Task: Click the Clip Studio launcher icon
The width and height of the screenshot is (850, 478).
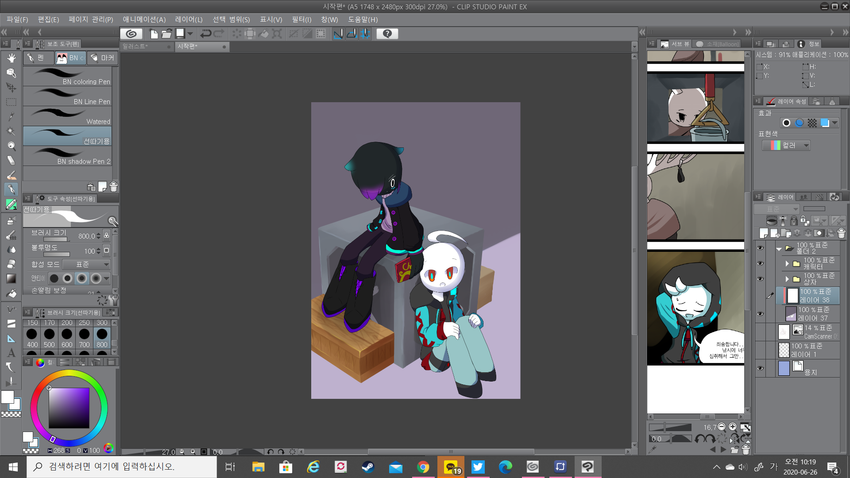Action: click(x=131, y=34)
